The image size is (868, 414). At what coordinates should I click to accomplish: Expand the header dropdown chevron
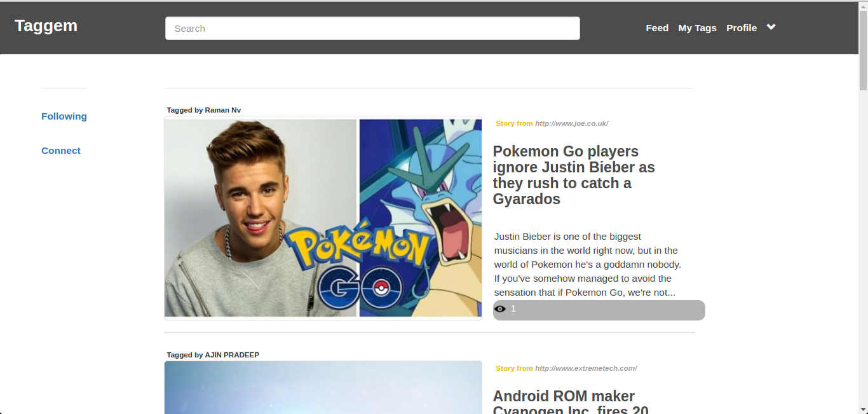771,27
